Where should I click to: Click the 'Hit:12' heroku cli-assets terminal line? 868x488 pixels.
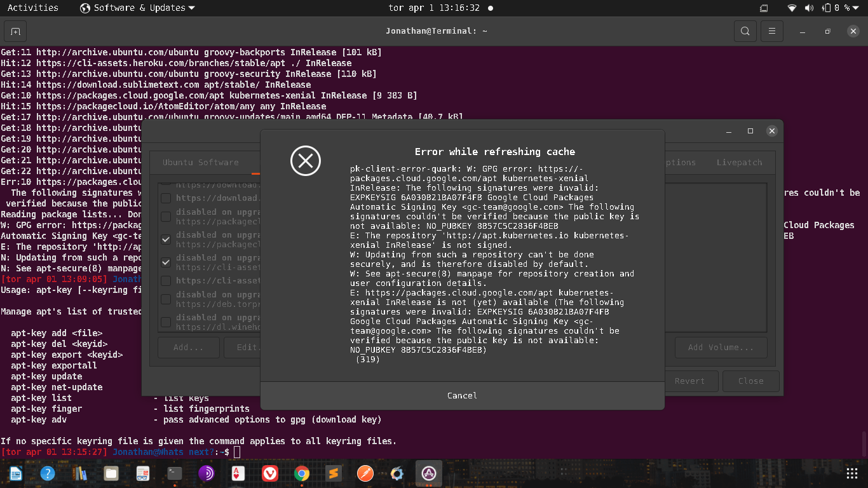[176, 63]
